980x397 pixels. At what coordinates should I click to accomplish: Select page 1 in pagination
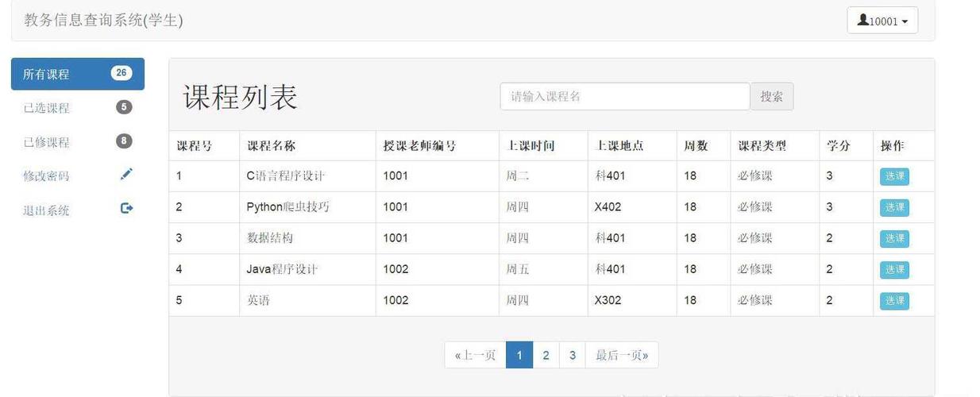519,355
